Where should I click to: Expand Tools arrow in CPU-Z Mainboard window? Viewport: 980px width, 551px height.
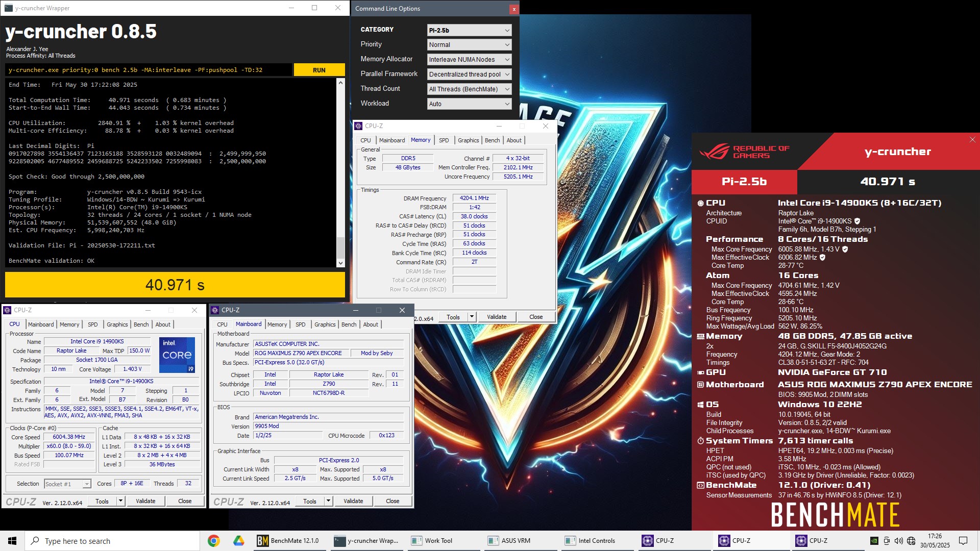tap(329, 501)
